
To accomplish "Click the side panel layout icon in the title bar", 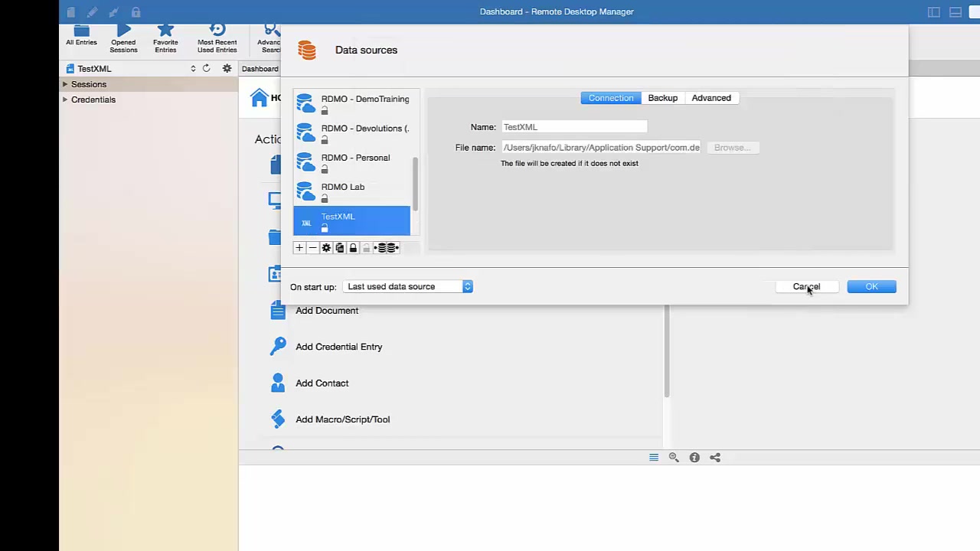I will pyautogui.click(x=934, y=11).
